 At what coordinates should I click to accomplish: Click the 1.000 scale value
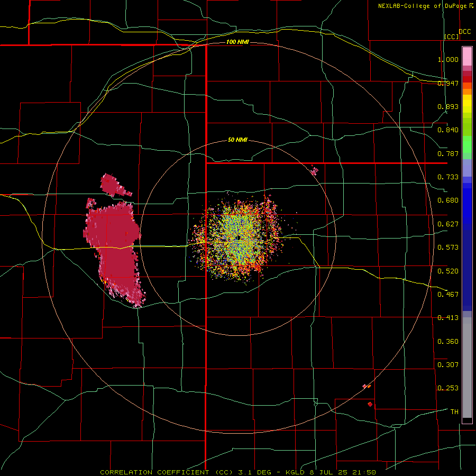[x=448, y=59]
